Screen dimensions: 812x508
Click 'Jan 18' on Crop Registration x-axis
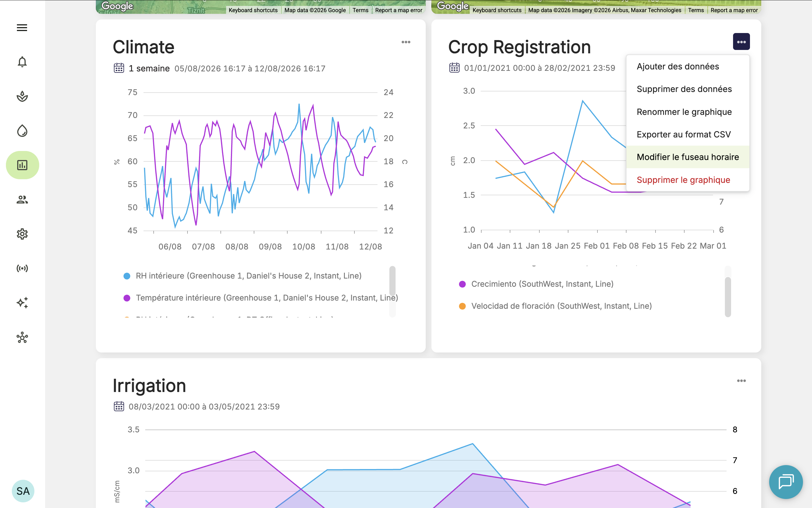click(539, 246)
